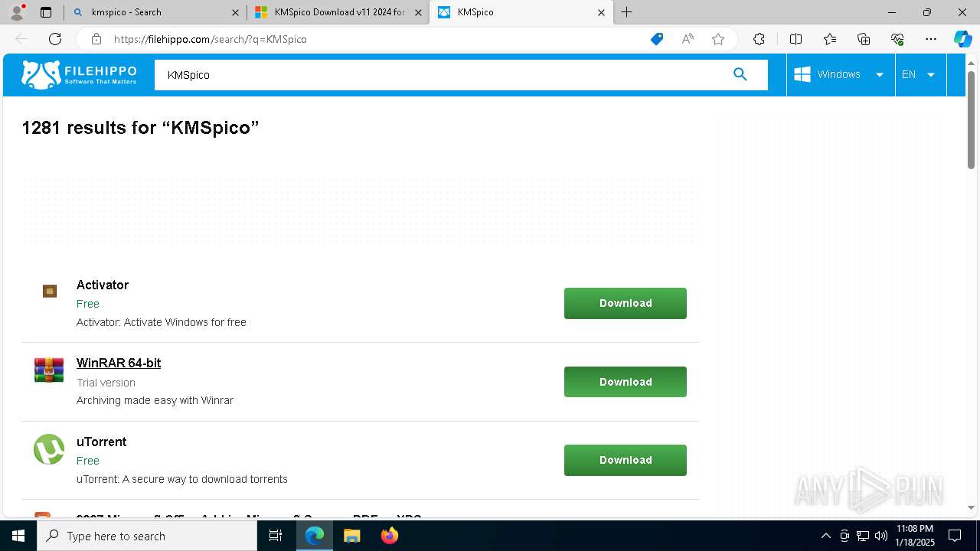
Task: Open the Copilot sidebar icon
Action: click(962, 39)
